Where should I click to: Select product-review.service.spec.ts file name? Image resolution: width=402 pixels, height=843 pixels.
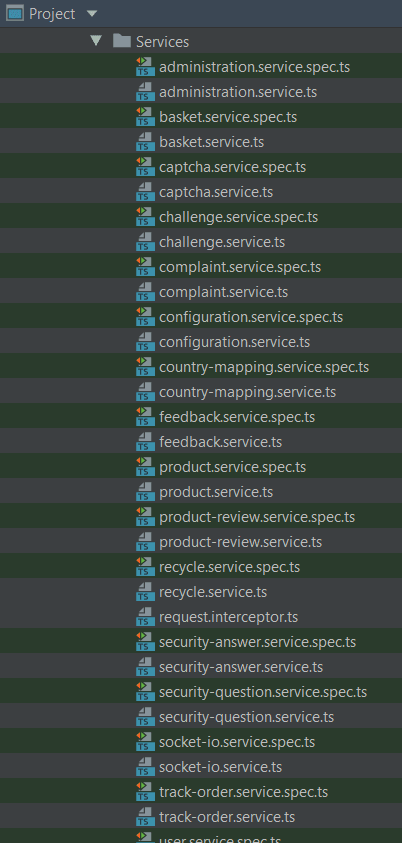coord(257,517)
